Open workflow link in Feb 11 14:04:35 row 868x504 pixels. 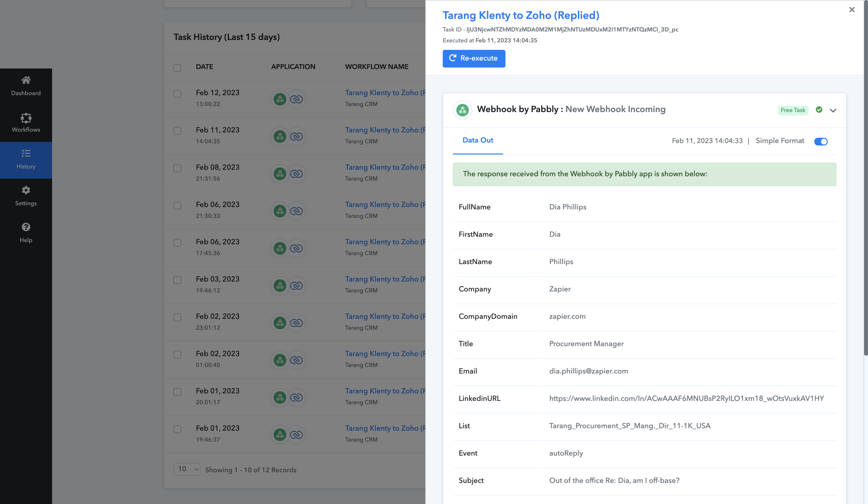click(385, 130)
